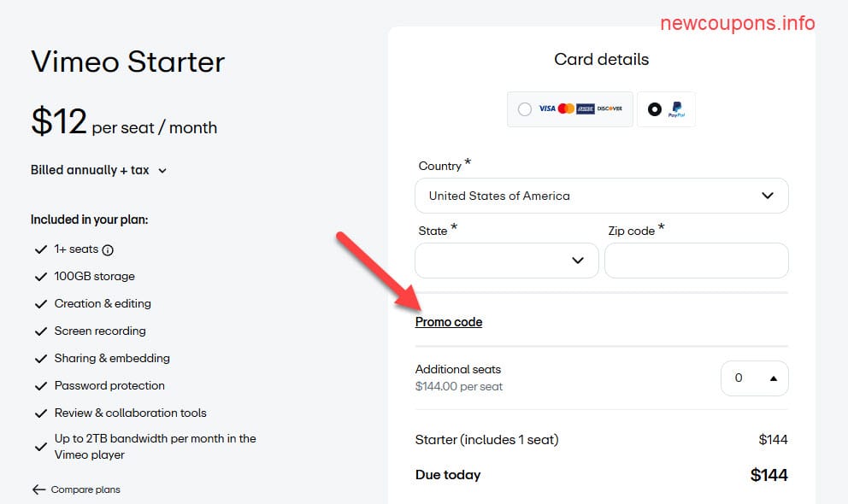The height and width of the screenshot is (504, 848).
Task: Click the back arrow beside Compare plans
Action: 38,489
